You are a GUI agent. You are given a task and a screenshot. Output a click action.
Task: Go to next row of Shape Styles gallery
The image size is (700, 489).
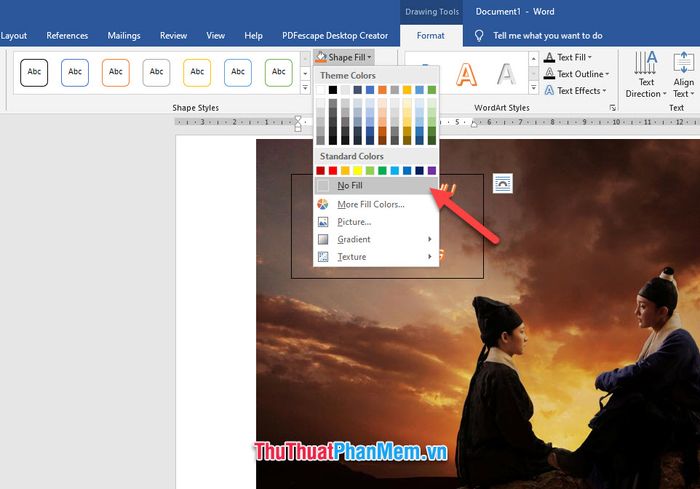(305, 73)
